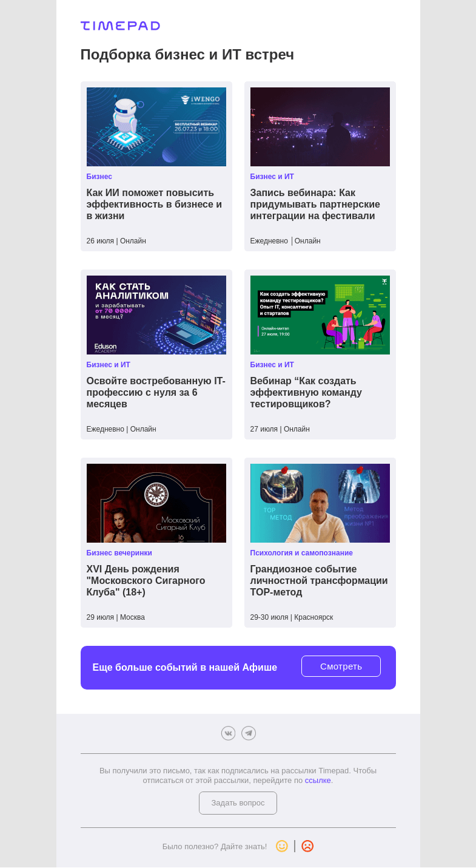Open title XVI День рождения Сигарного Клуба
The image size is (476, 868).
[146, 581]
